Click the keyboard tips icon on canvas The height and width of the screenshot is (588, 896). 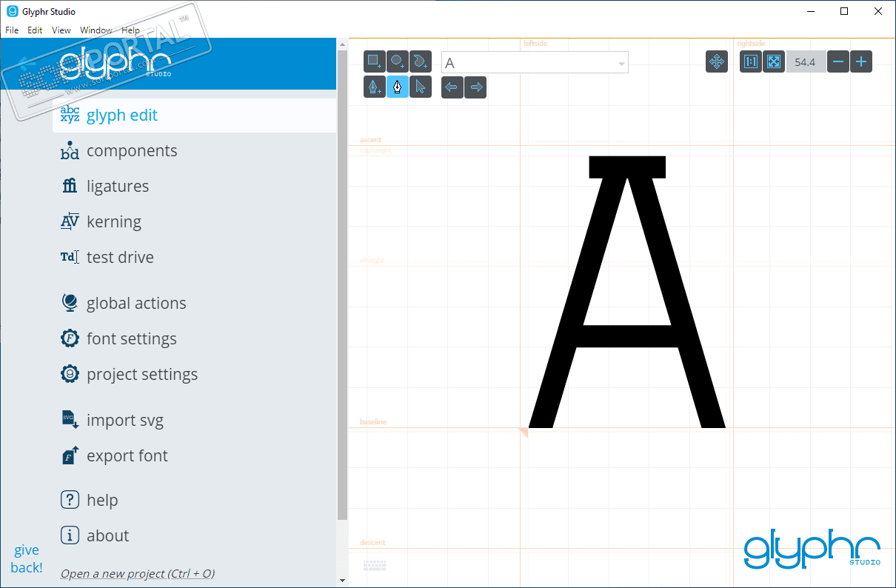coord(375,566)
